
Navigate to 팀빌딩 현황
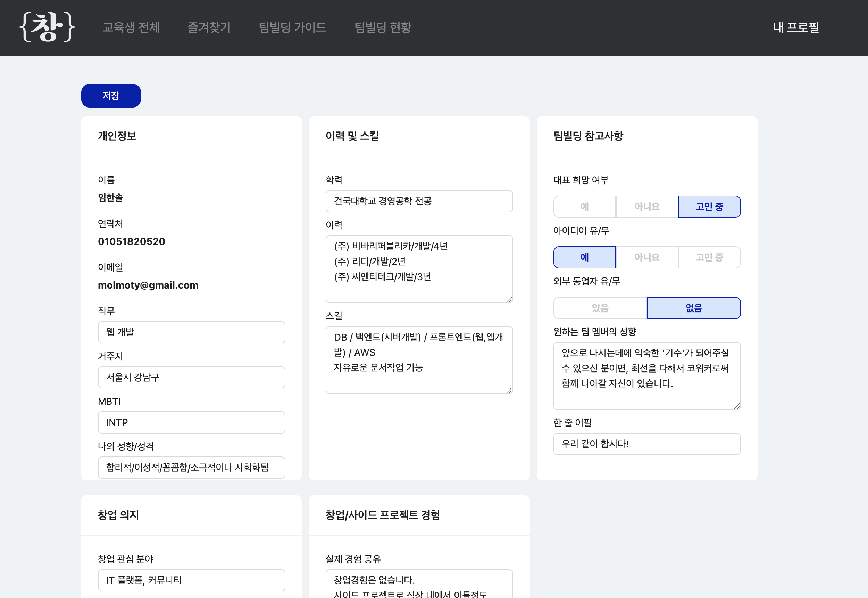click(x=383, y=27)
